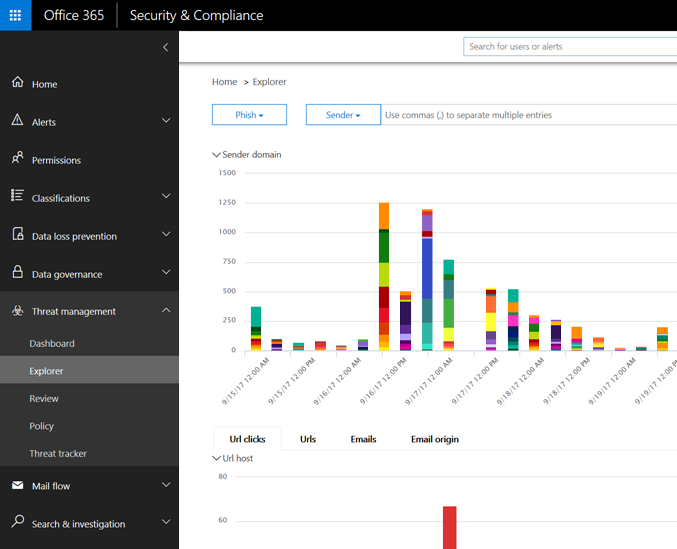Click the Mail flow envelope icon
Screen dimensions: 677x549
17,486
